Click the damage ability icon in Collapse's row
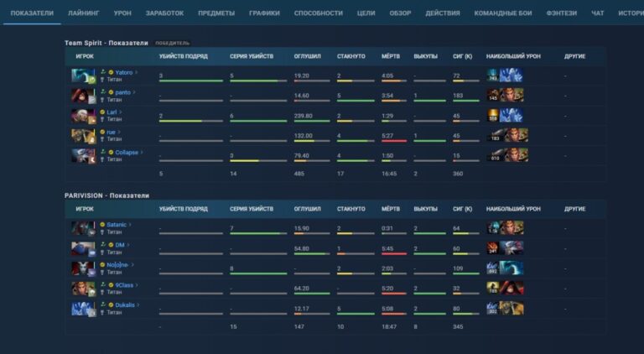The image size is (644, 354). pyautogui.click(x=496, y=155)
